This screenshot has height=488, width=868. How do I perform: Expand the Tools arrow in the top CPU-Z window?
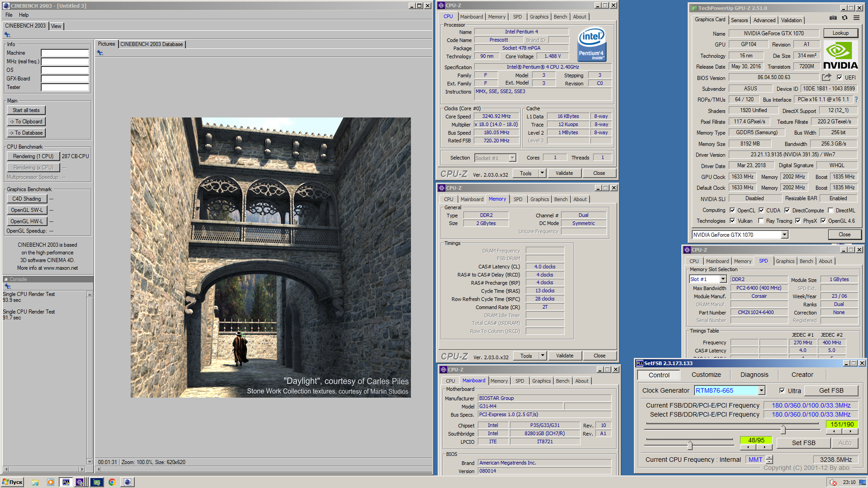(542, 173)
